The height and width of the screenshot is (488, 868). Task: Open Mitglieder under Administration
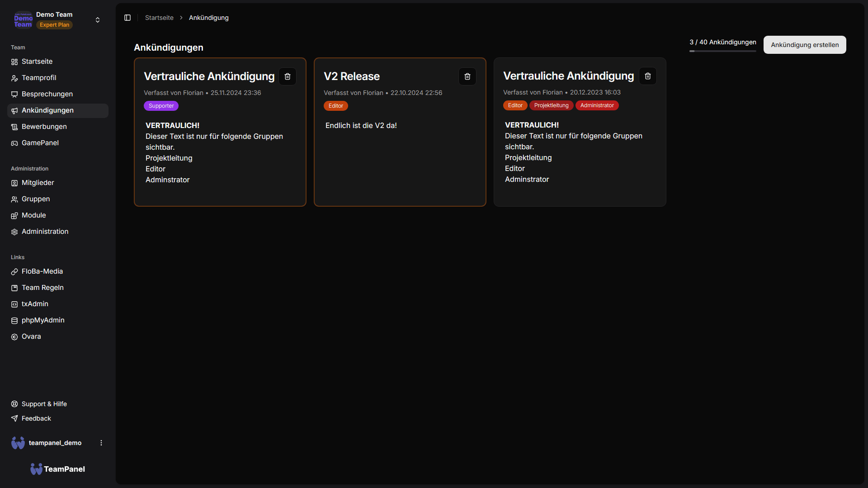(58, 183)
